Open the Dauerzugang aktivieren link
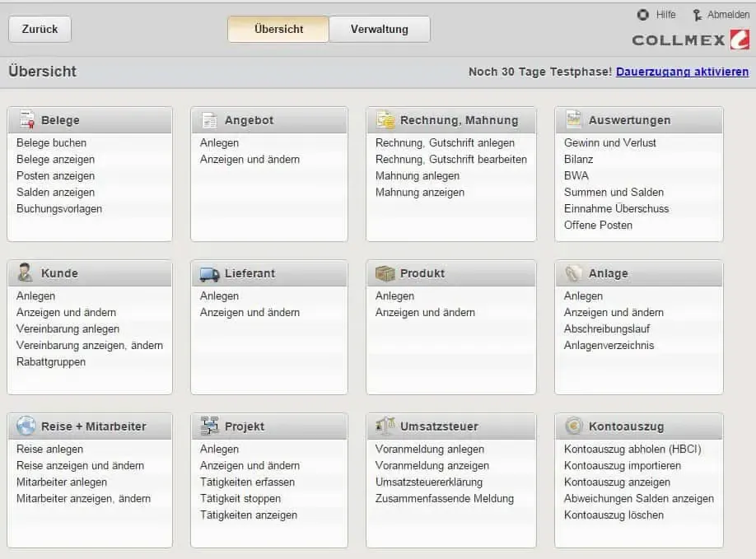This screenshot has width=756, height=559. pyautogui.click(x=682, y=72)
